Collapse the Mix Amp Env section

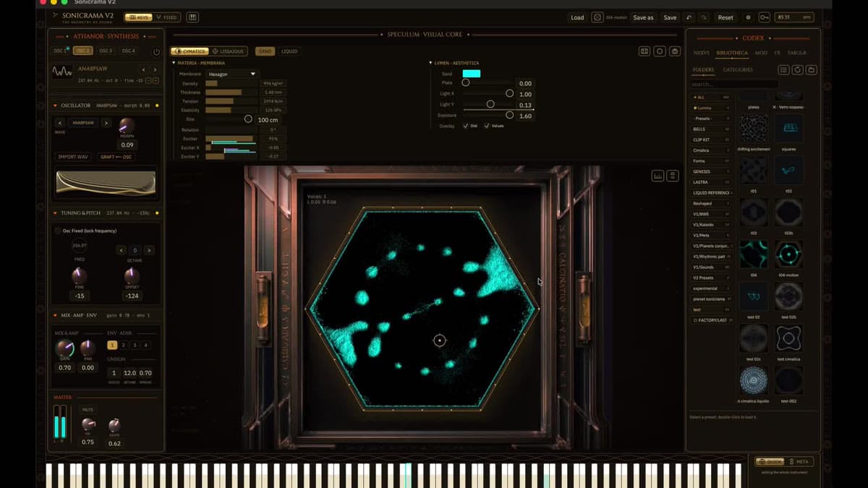click(x=55, y=315)
